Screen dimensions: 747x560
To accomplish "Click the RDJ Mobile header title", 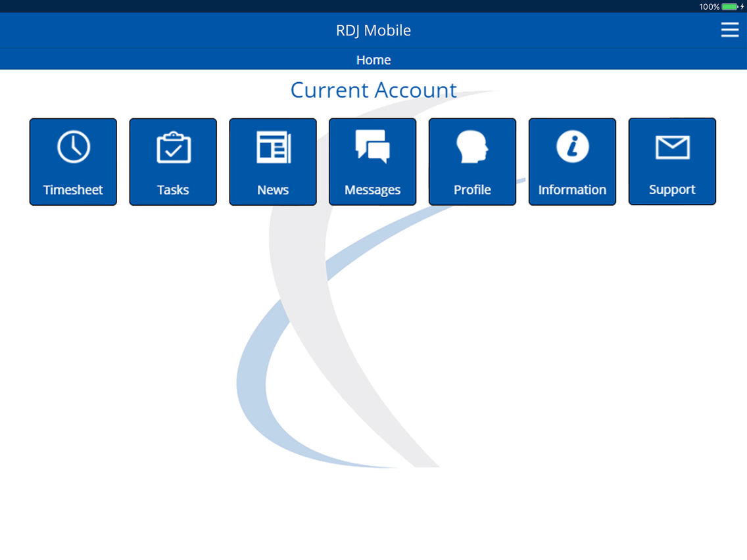I will [373, 30].
